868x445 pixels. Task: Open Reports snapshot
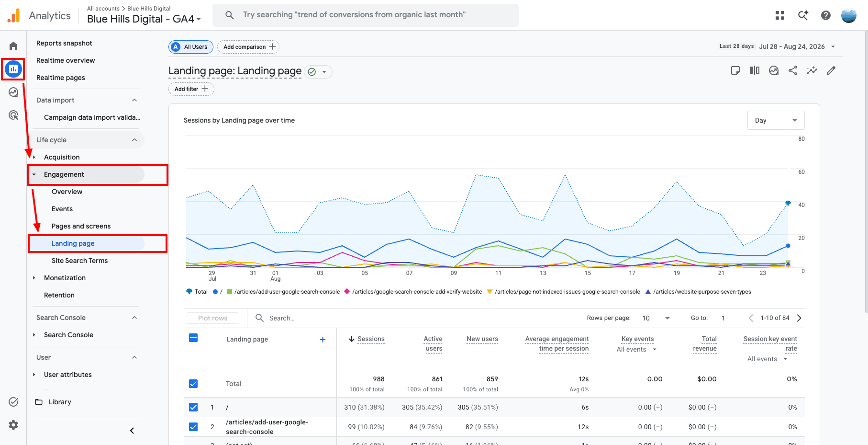pyautogui.click(x=64, y=43)
